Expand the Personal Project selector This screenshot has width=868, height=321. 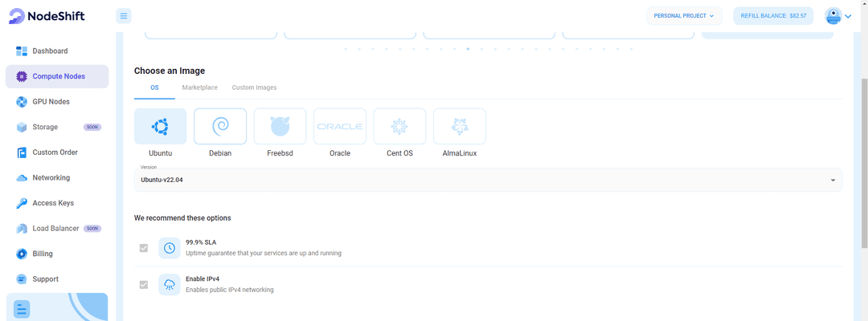pos(684,16)
